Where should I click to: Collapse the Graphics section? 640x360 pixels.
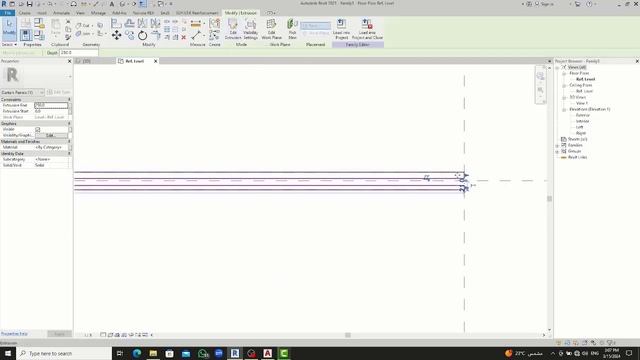click(x=69, y=123)
